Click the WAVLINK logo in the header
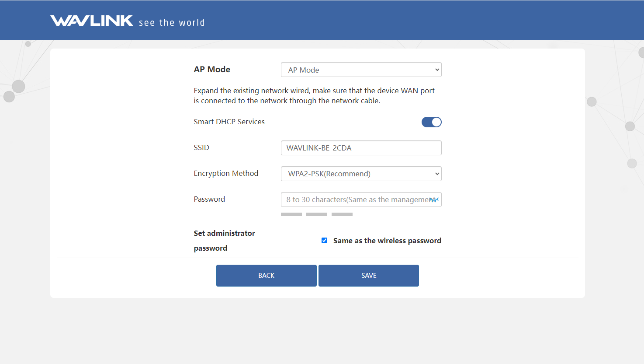 coord(92,21)
